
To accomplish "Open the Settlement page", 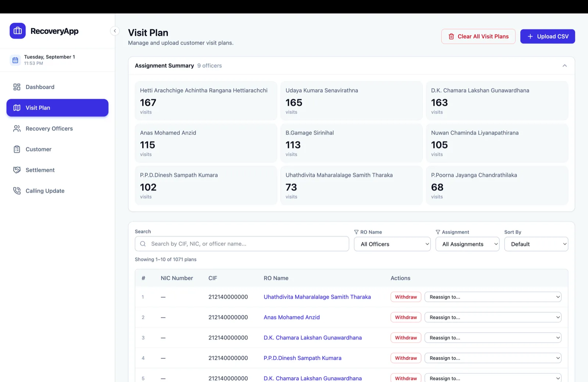I will click(x=57, y=170).
